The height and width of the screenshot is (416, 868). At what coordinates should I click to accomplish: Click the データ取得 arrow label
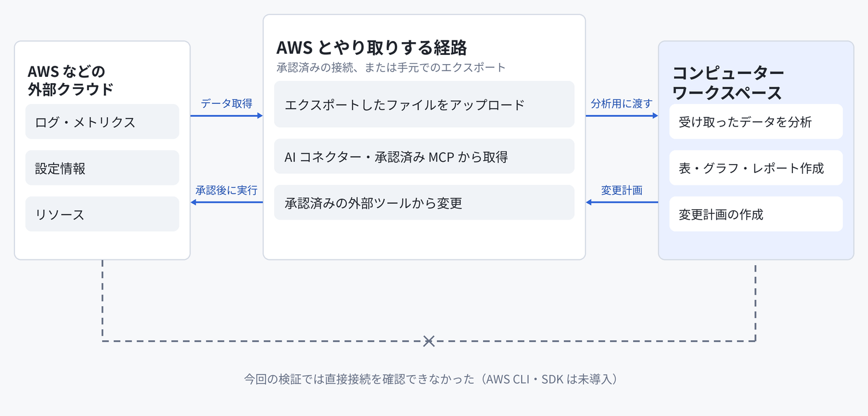[x=227, y=103]
